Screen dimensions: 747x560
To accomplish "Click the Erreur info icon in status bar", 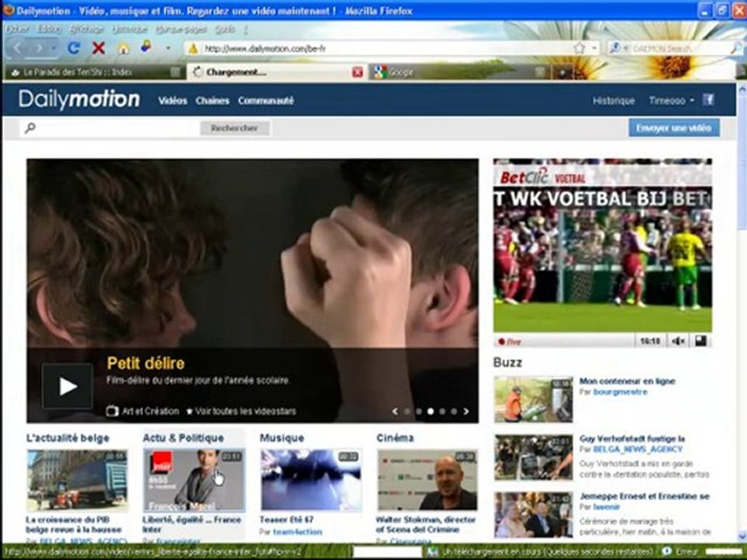I will click(667, 551).
